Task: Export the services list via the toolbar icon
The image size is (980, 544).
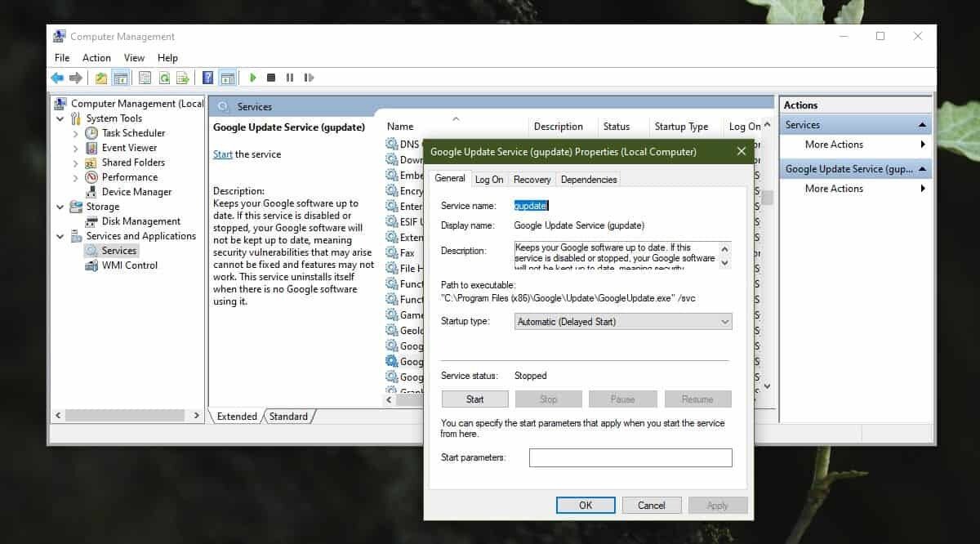Action: coord(184,78)
